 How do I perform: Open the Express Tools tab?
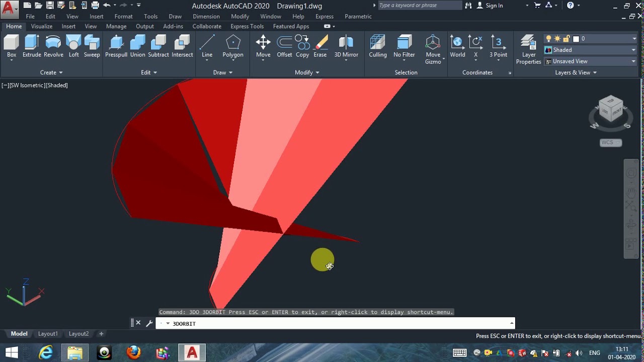247,26
